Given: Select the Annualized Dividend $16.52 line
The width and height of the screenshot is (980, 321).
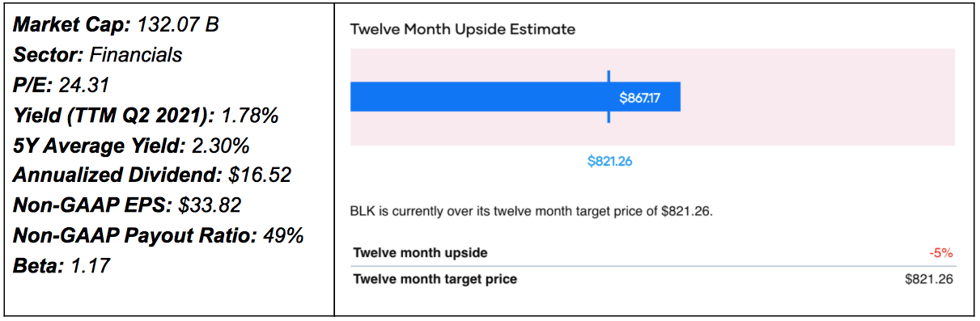Looking at the screenshot, I should coord(152,175).
